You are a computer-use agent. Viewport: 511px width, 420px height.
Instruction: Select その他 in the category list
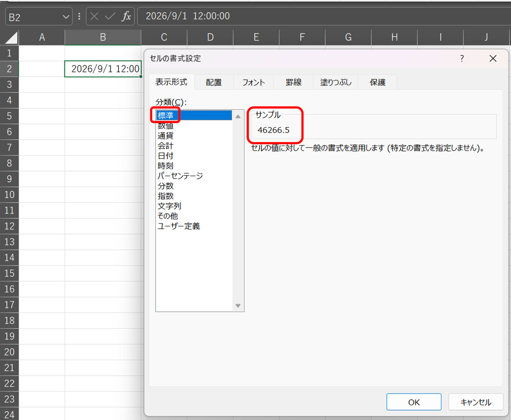click(194, 216)
